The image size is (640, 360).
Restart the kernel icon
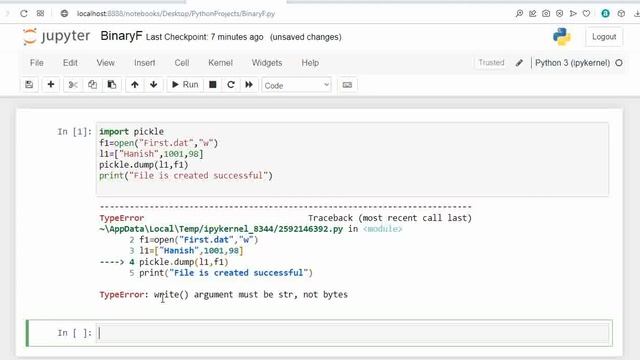[231, 84]
